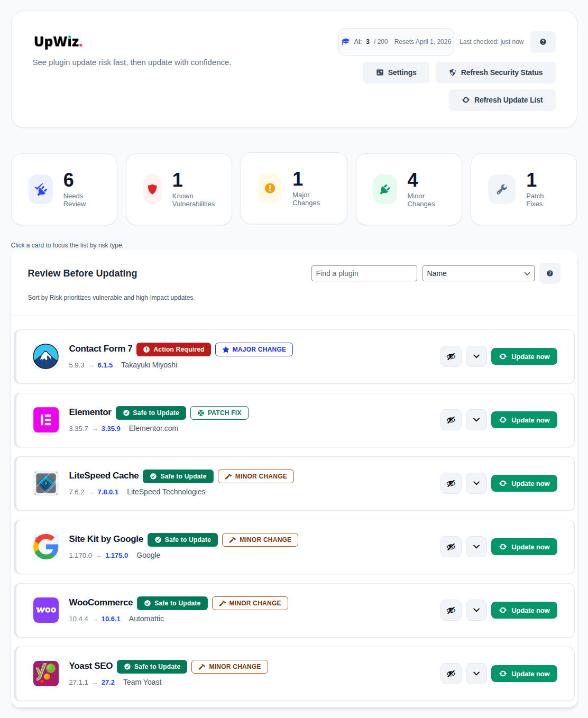The image size is (588, 718).
Task: Expand Yoast SEO details chevron
Action: click(476, 674)
